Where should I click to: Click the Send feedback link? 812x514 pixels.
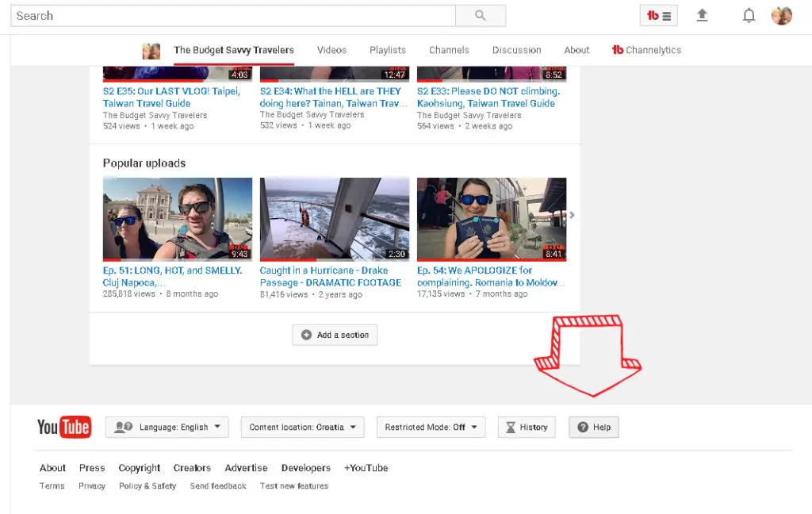coord(218,486)
